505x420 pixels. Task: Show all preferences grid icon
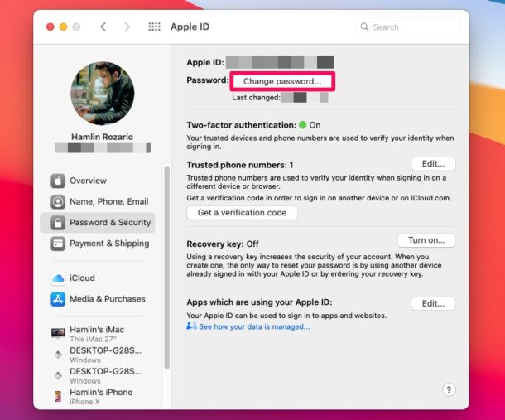click(154, 27)
